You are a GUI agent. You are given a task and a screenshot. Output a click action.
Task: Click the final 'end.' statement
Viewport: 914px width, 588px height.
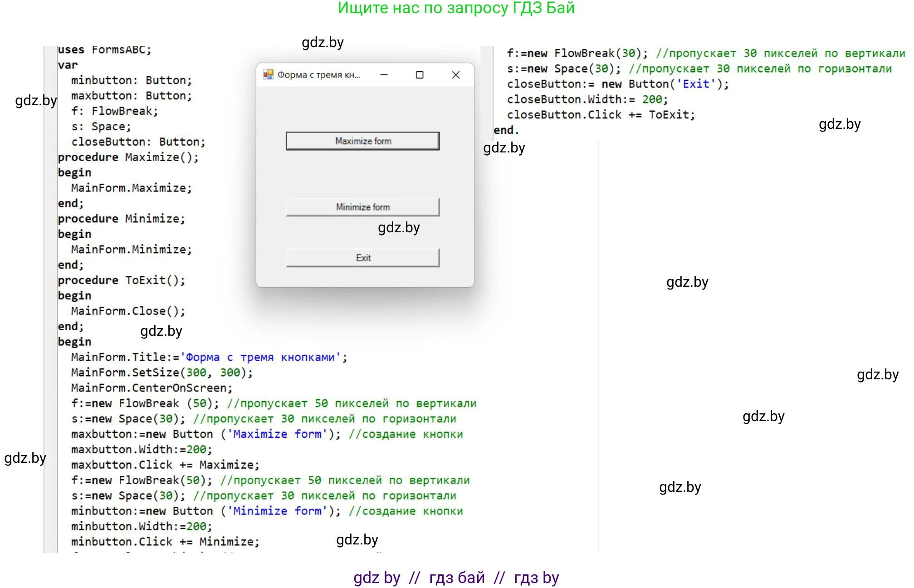(506, 130)
